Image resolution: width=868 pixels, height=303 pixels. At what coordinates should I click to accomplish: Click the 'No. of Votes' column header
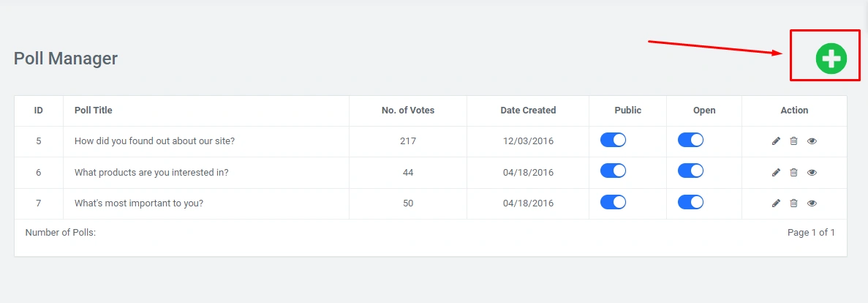(x=408, y=111)
